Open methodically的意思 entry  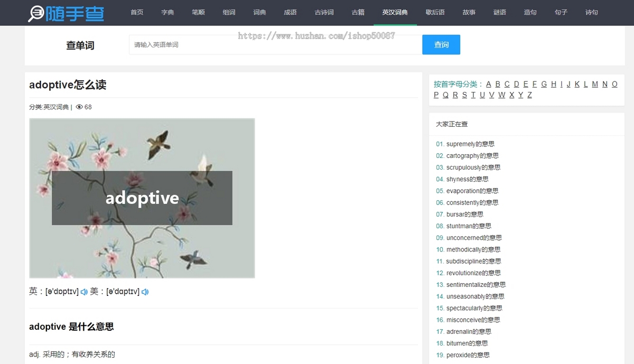click(473, 249)
